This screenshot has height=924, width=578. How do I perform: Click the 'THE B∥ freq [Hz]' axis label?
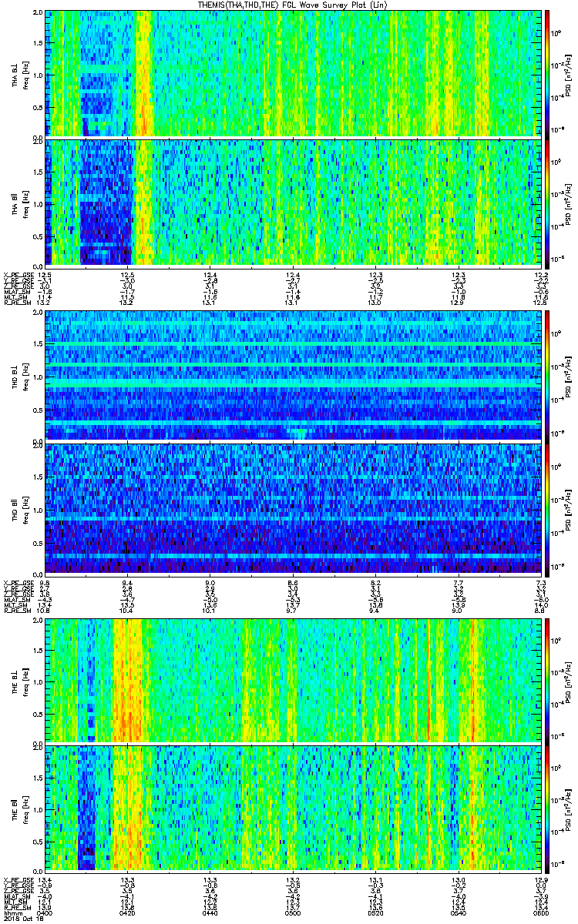(x=19, y=808)
